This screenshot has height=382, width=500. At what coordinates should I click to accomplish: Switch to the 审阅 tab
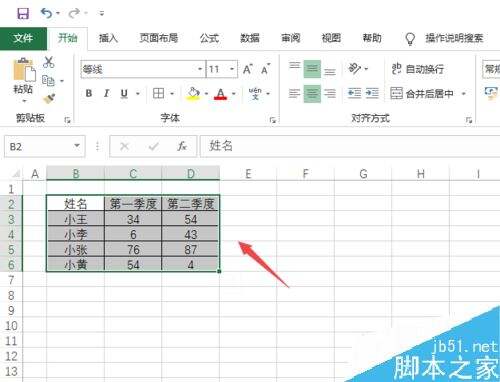(290, 38)
